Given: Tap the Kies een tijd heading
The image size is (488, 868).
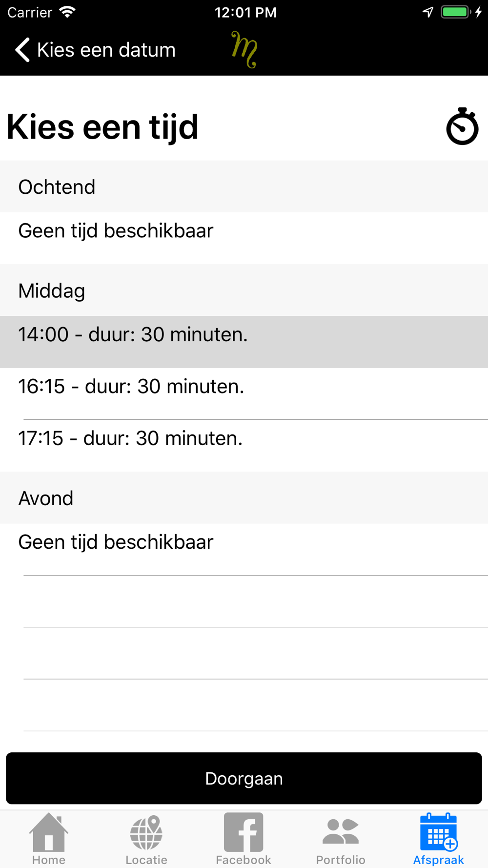Looking at the screenshot, I should point(102,127).
